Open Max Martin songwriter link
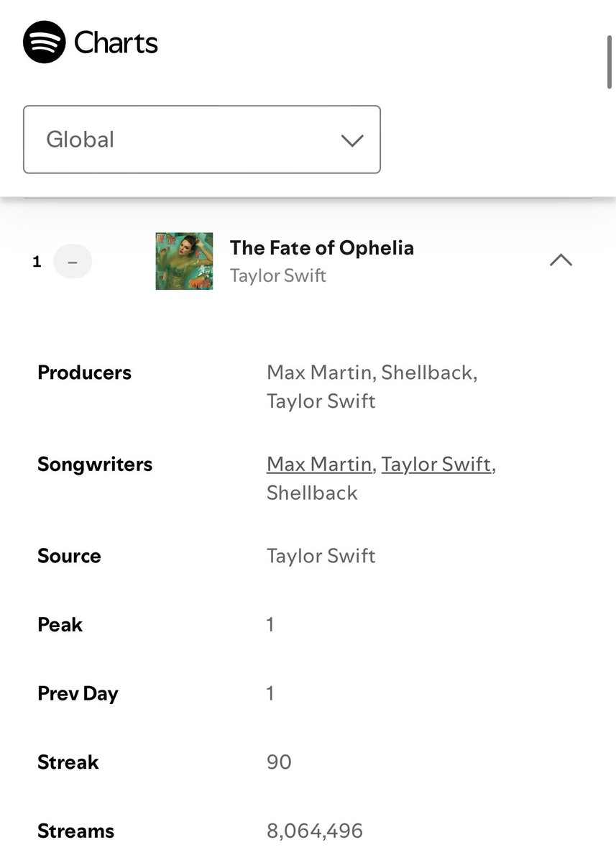 320,465
